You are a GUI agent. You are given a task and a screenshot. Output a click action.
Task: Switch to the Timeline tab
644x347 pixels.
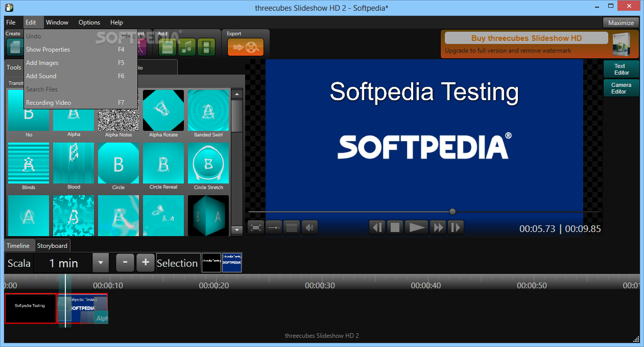coord(18,246)
